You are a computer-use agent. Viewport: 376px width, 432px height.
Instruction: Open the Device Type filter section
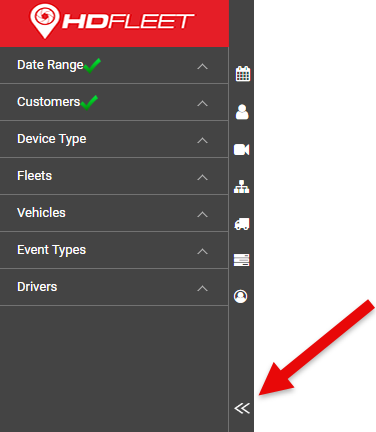(114, 139)
